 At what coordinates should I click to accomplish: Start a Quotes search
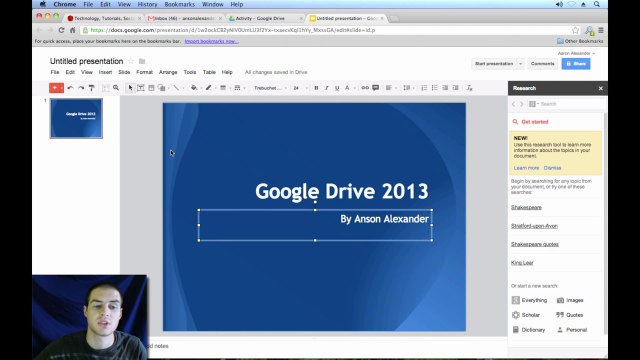coord(569,315)
